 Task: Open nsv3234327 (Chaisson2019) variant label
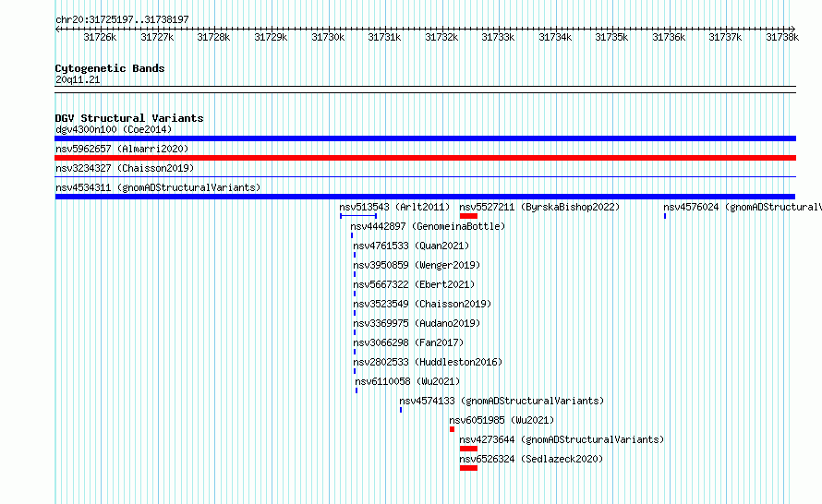pos(125,168)
